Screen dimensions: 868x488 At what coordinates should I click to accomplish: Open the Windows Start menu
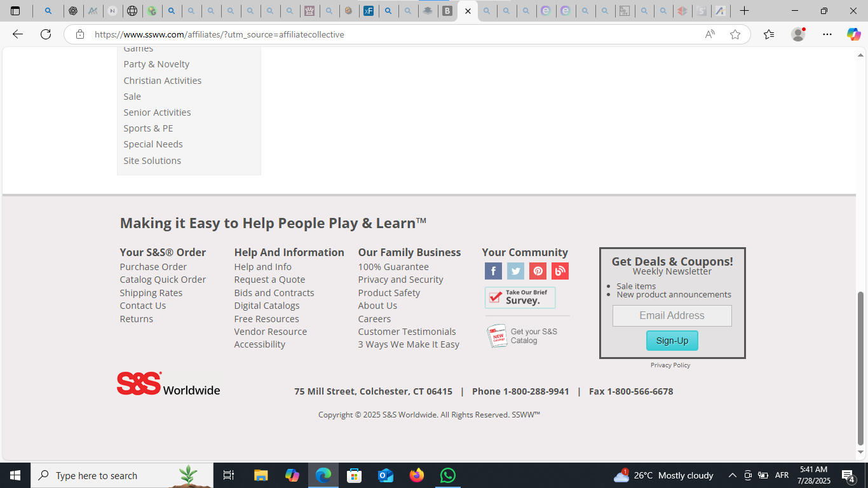(x=15, y=475)
